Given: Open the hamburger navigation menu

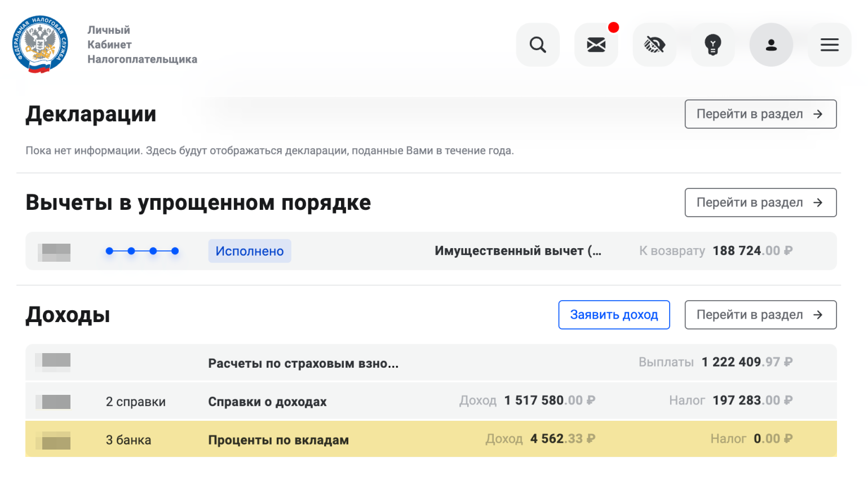Looking at the screenshot, I should click(829, 45).
